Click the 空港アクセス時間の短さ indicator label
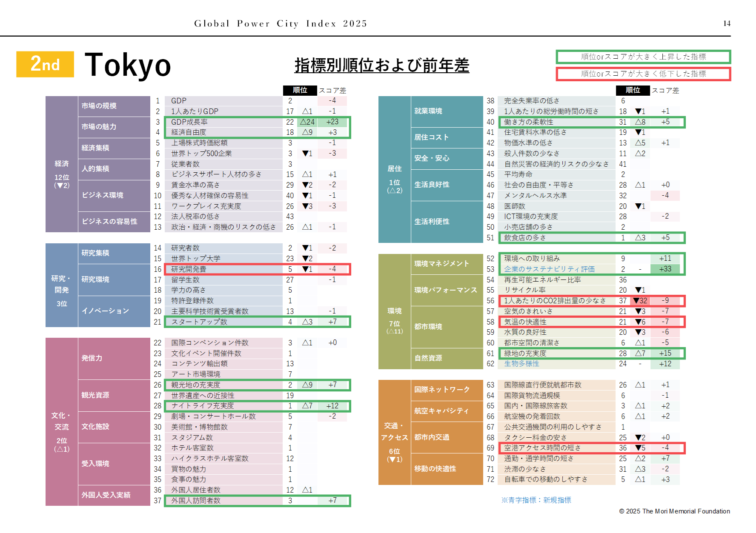The width and height of the screenshot is (756, 533). tap(542, 448)
